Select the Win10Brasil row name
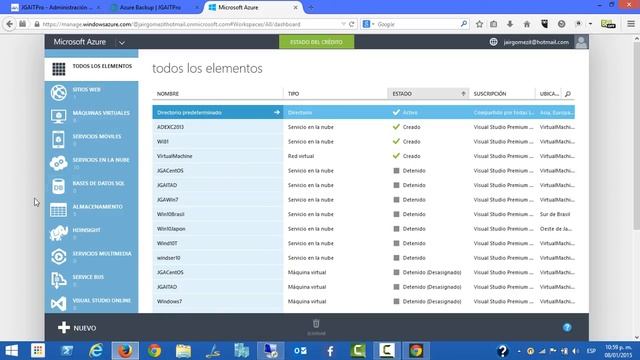The width and height of the screenshot is (640, 360). [171, 214]
